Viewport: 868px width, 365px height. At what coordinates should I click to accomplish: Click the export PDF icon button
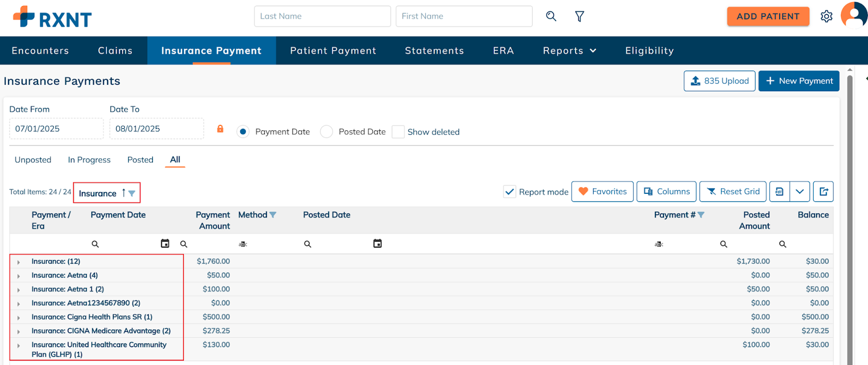[x=780, y=192]
